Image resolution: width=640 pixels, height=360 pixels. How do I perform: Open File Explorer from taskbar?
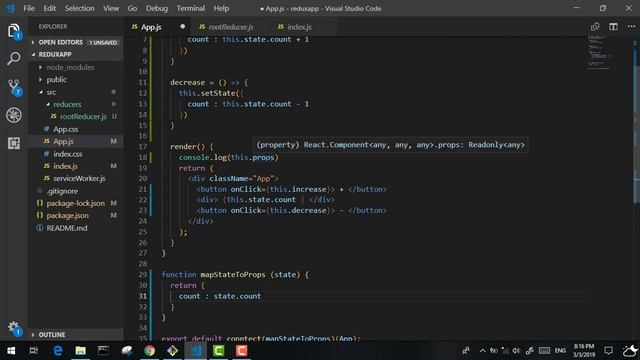pyautogui.click(x=80, y=351)
